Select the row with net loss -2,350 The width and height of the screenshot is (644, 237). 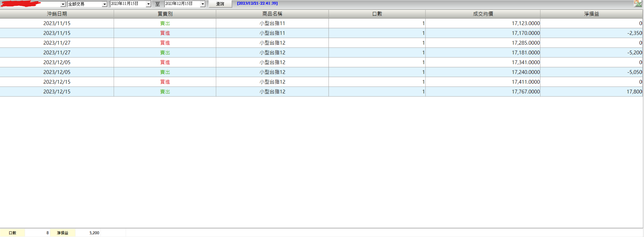point(321,33)
